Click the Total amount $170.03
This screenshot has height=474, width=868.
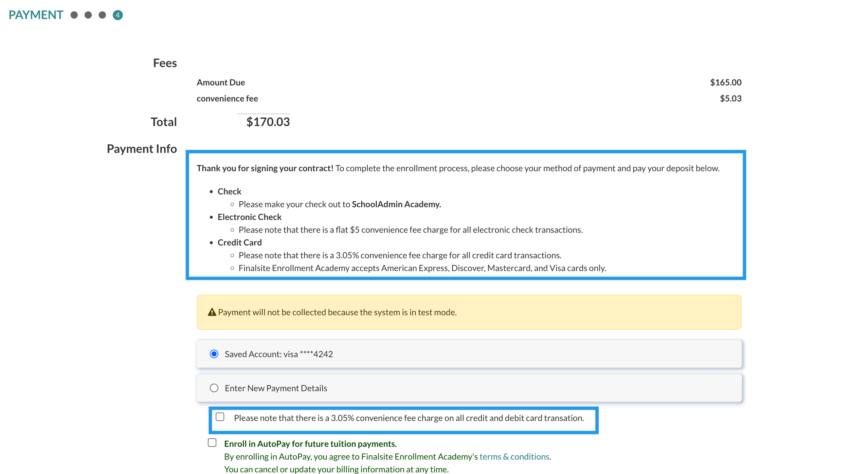(x=268, y=122)
